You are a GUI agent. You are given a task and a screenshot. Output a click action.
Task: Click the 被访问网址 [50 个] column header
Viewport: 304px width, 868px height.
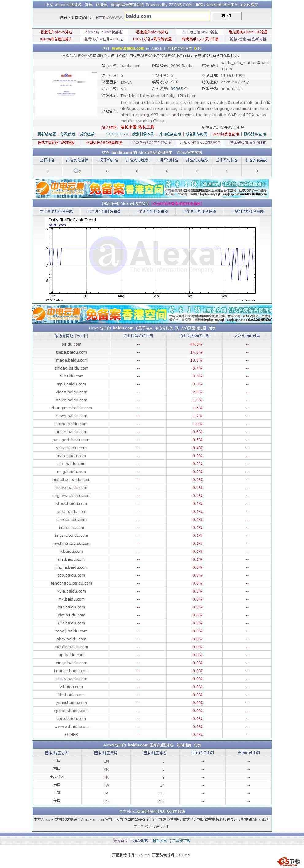click(71, 336)
